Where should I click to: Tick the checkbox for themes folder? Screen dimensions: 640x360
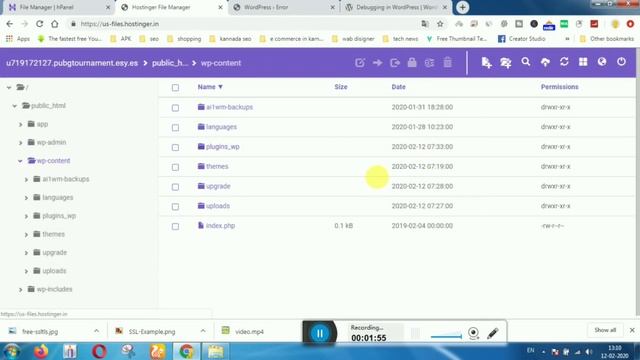pos(175,167)
